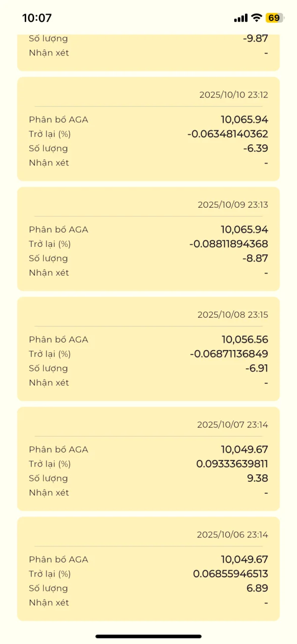The width and height of the screenshot is (297, 644).
Task: Select the quantity value -6.91
Action: [256, 368]
